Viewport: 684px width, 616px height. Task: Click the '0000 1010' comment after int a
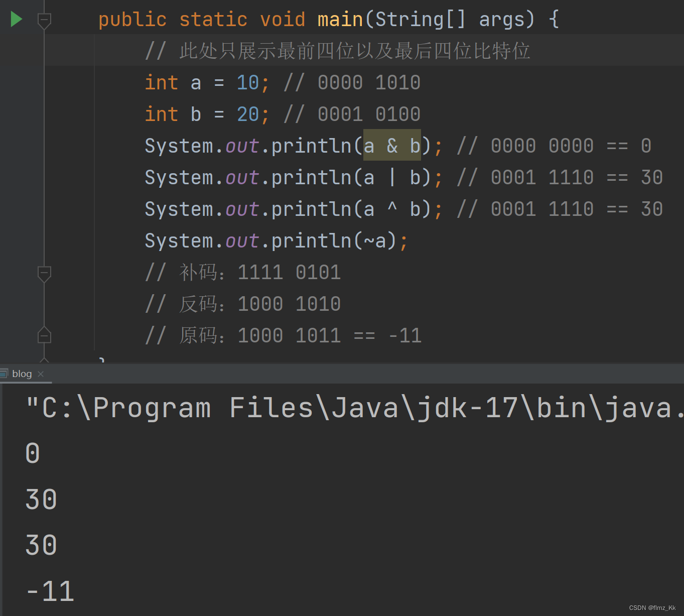coord(352,83)
